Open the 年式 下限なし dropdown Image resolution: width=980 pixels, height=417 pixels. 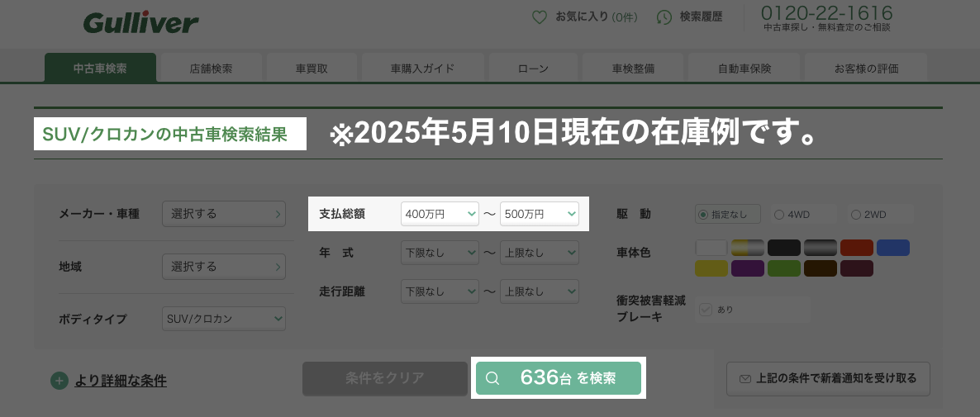pyautogui.click(x=440, y=253)
